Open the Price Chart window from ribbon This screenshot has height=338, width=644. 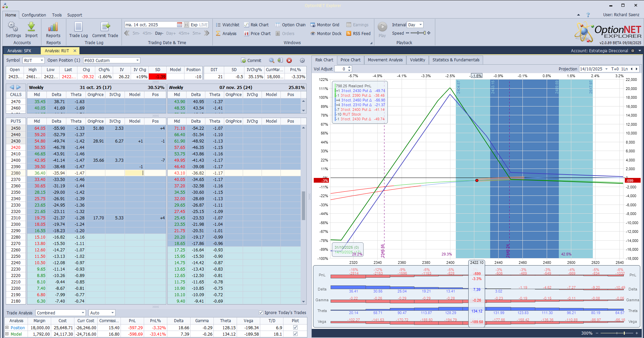257,33
